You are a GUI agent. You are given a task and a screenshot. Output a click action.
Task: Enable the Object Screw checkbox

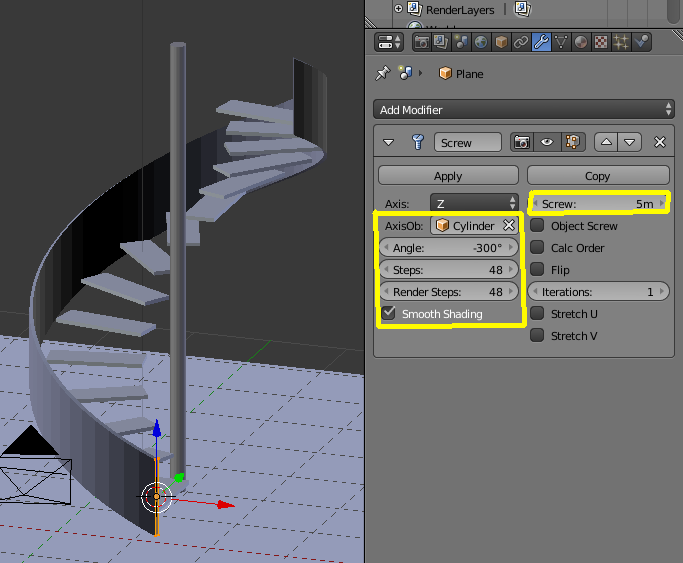tap(538, 226)
